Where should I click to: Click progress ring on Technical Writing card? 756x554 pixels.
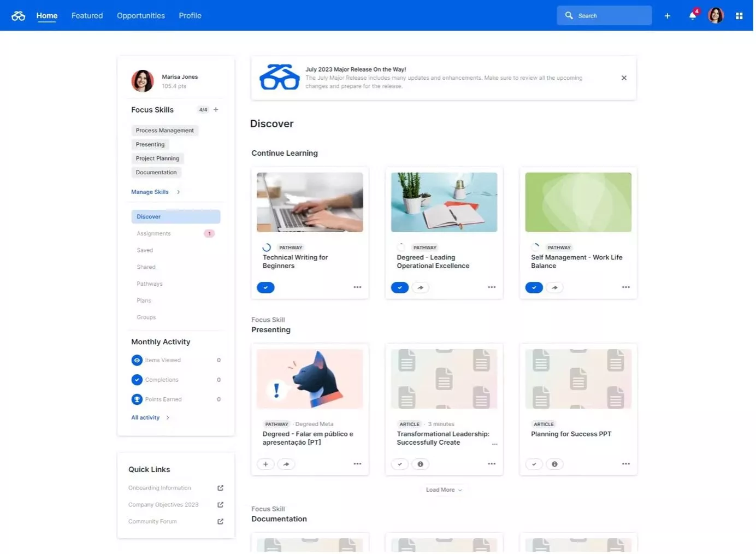(268, 249)
